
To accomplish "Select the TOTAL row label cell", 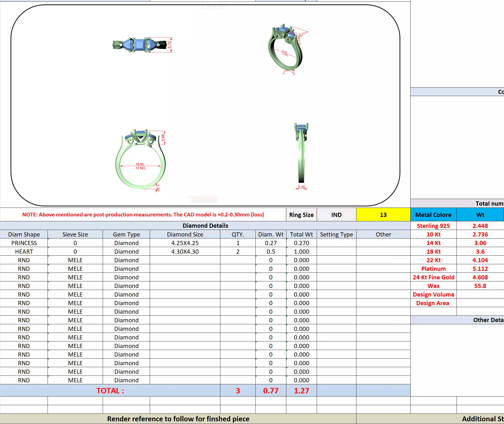I will pos(110,390).
